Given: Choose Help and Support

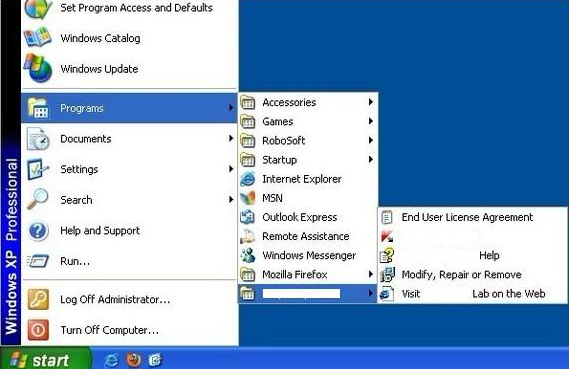Looking at the screenshot, I should pos(129,230).
